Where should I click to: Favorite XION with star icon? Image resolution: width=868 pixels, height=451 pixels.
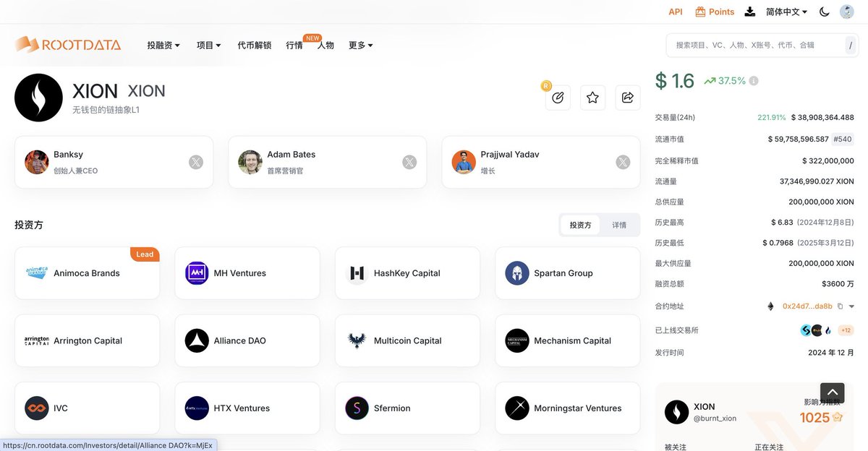point(592,98)
